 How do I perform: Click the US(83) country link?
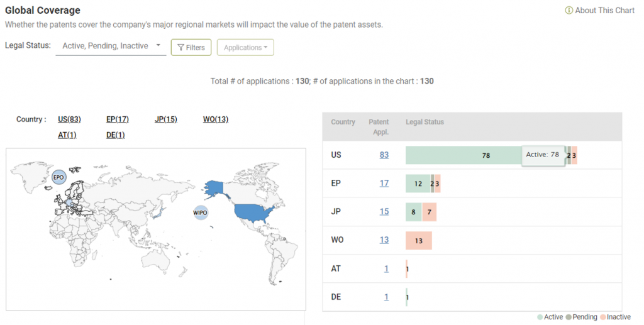pos(69,119)
